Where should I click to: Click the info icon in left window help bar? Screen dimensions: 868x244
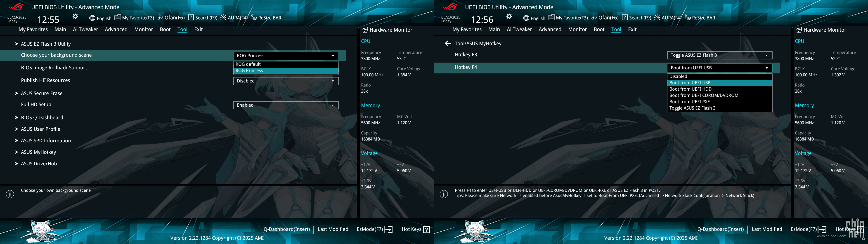(10, 194)
